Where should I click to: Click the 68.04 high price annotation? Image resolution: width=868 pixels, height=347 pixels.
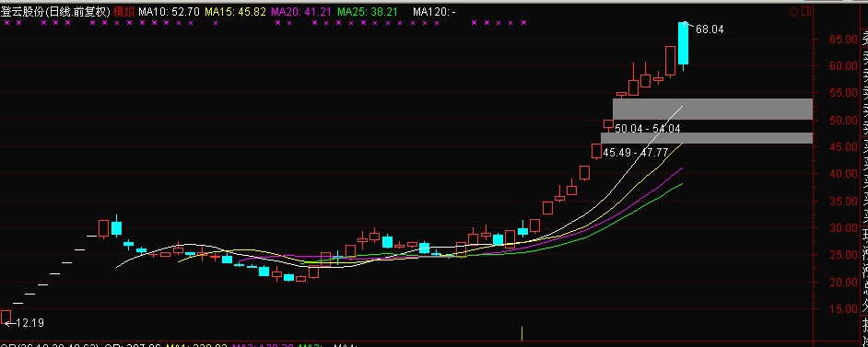tap(710, 29)
